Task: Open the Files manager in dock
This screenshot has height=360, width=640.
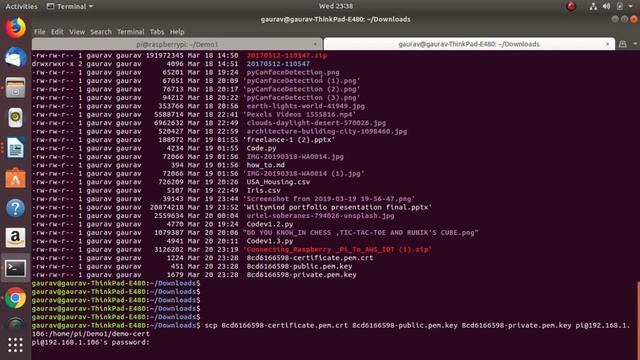Action: pyautogui.click(x=16, y=88)
